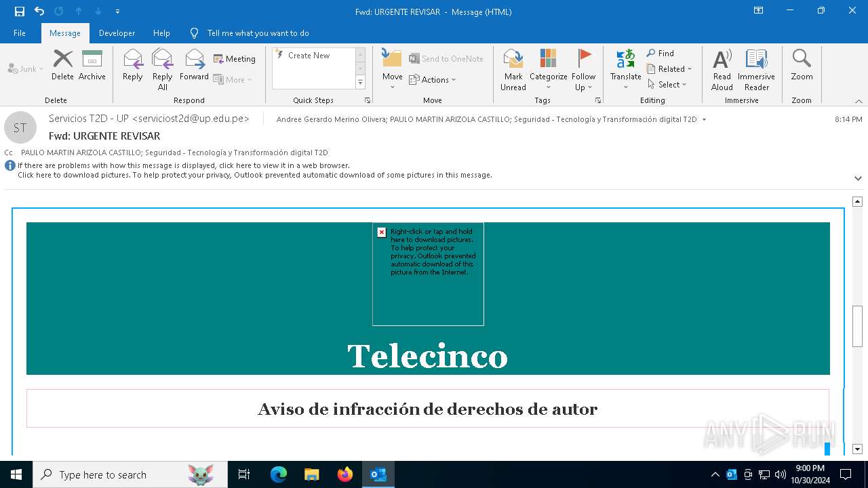
Task: Open the Help tab
Action: tap(161, 33)
